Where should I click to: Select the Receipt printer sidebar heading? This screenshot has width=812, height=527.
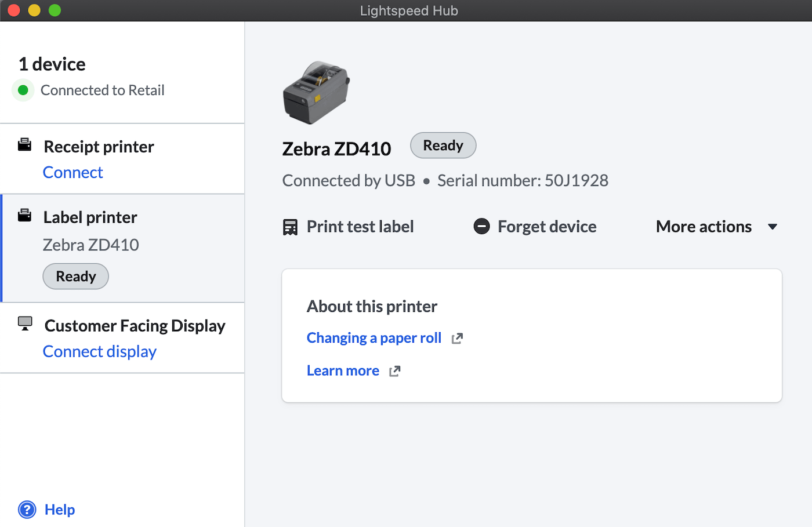click(99, 147)
